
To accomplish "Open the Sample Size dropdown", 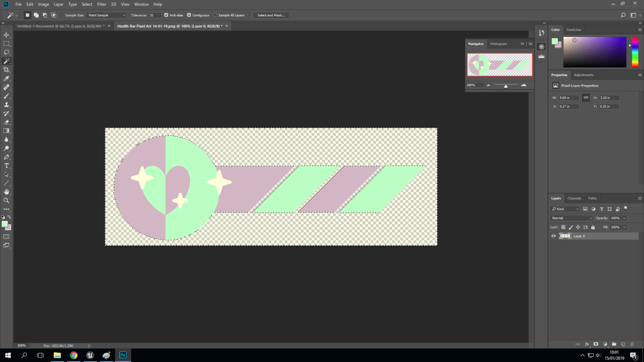I will [107, 15].
